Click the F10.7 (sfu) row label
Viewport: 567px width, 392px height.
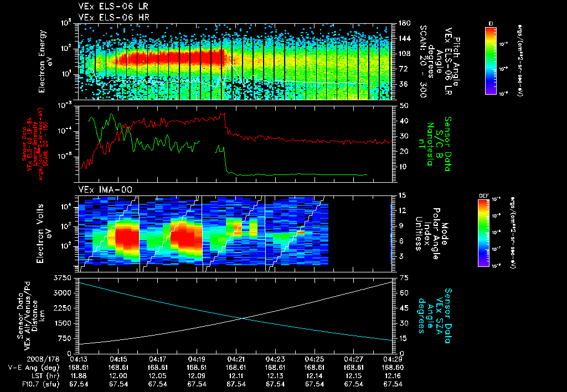(x=40, y=384)
